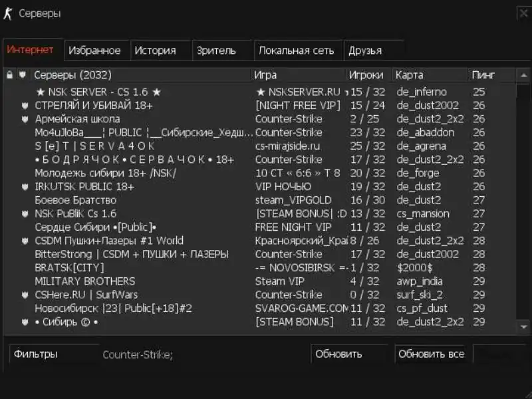Select server Сердце Сибири •[Public]•
Screen dimensions: 532x399
point(259,227)
